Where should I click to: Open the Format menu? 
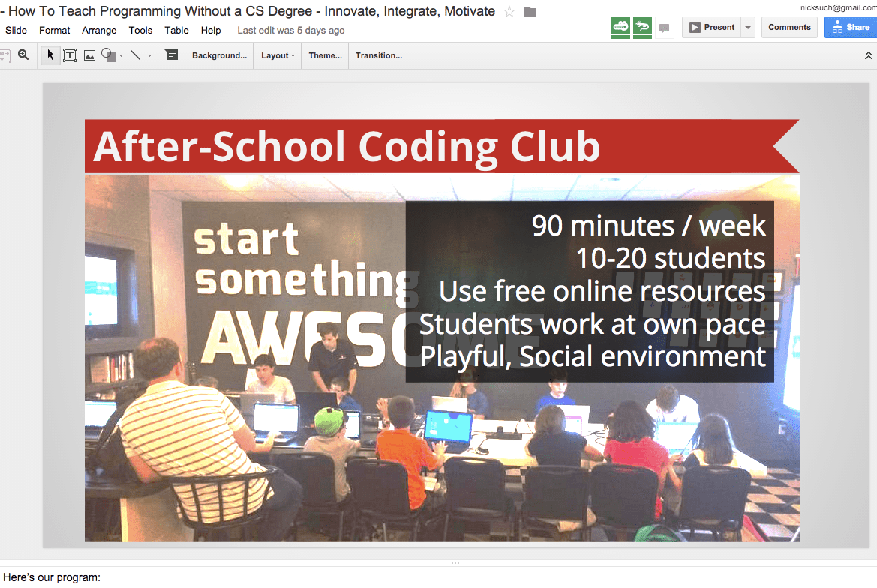54,30
